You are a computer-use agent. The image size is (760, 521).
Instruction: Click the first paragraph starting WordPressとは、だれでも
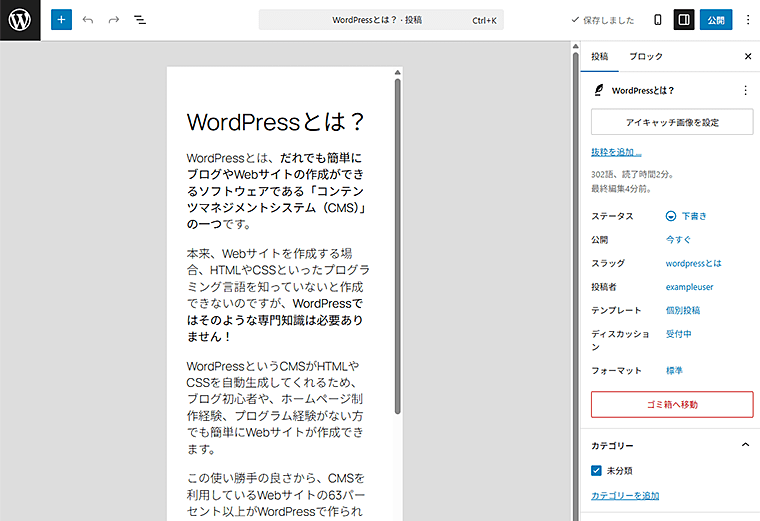(x=276, y=191)
